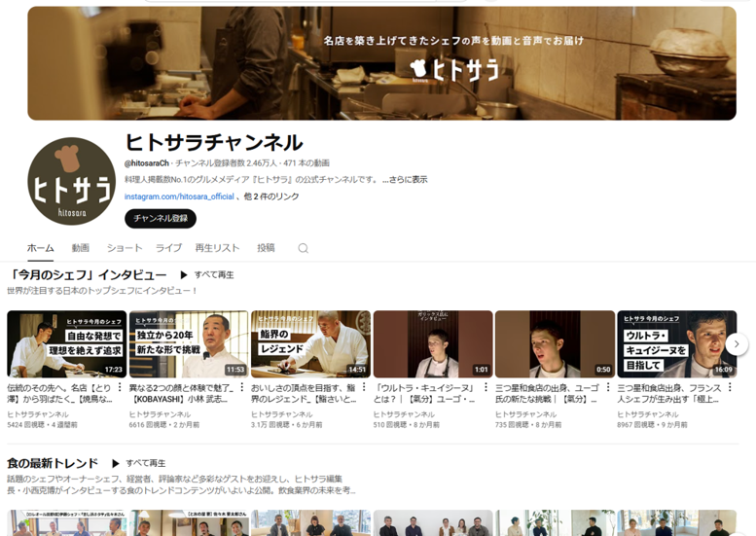Click the @hitosaraCh handle text
The height and width of the screenshot is (536, 756).
point(147,163)
